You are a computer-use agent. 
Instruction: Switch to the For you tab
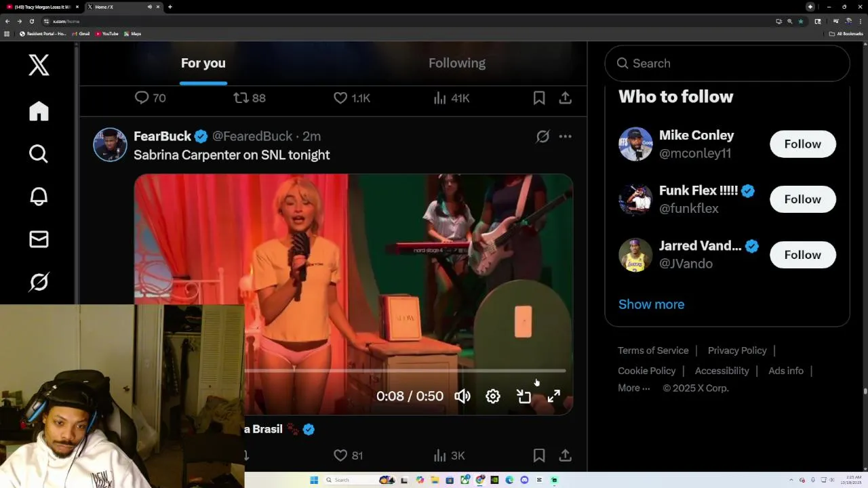click(203, 63)
